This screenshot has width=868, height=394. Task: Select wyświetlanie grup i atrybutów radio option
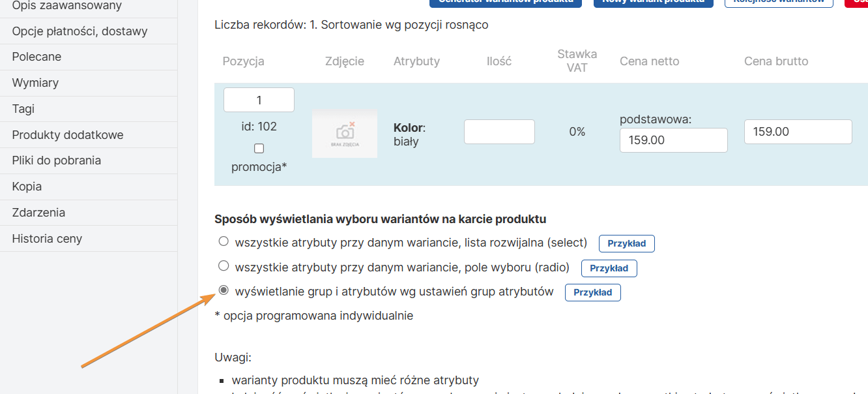tap(224, 290)
